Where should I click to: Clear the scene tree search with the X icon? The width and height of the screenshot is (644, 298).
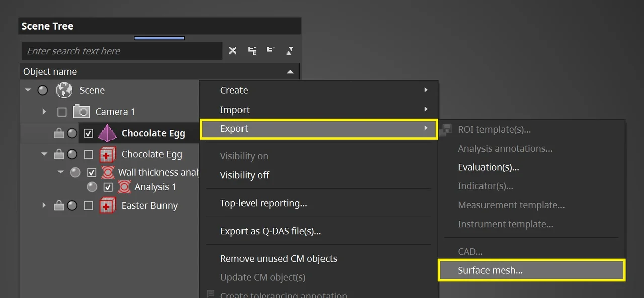233,51
